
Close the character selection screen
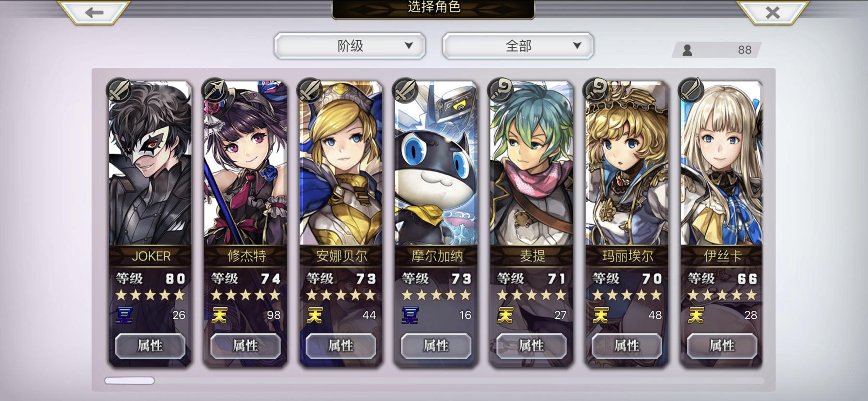[773, 12]
